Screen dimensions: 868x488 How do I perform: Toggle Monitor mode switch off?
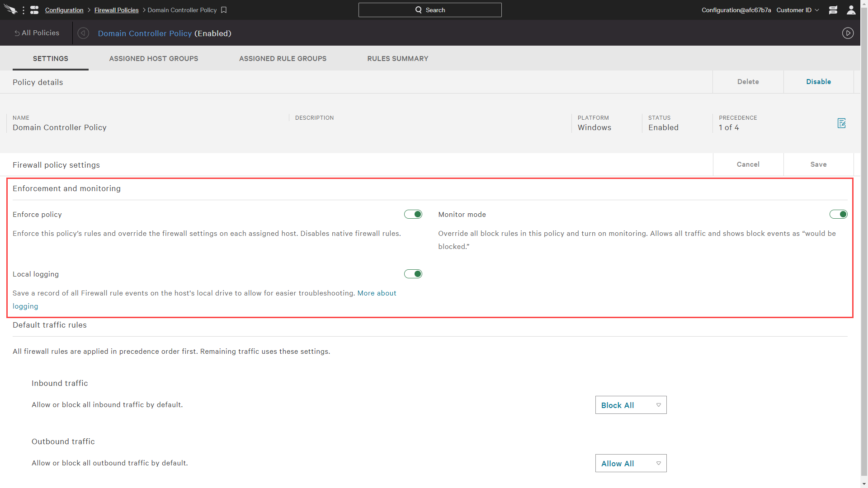point(838,214)
